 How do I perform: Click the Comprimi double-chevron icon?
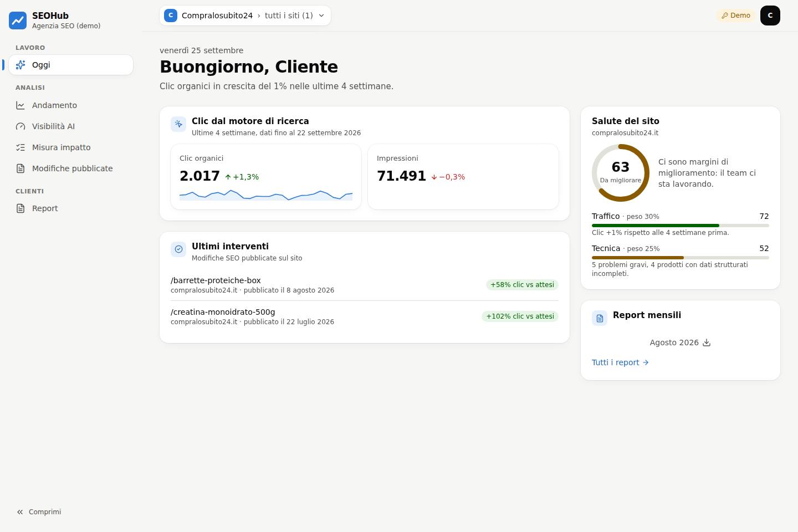pos(20,512)
